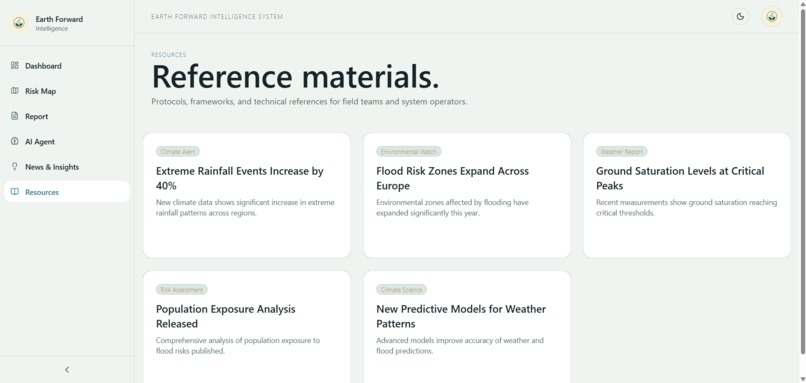Click the 'Earth Forward' brand name text
This screenshot has width=806, height=383.
(59, 19)
